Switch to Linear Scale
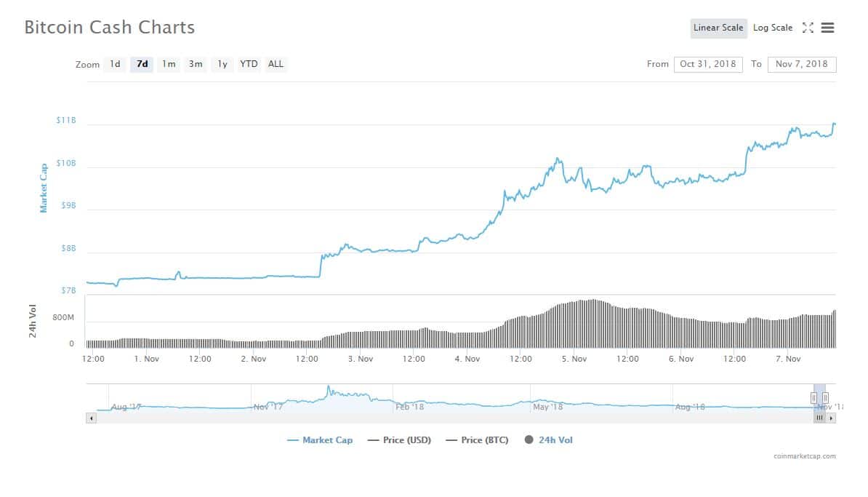Viewport: 868px width, 497px height. (718, 28)
